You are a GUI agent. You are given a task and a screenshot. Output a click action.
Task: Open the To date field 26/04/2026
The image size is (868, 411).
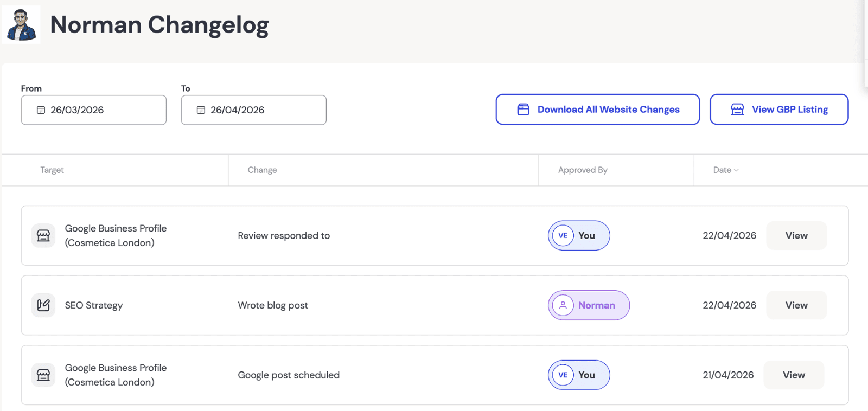click(254, 110)
